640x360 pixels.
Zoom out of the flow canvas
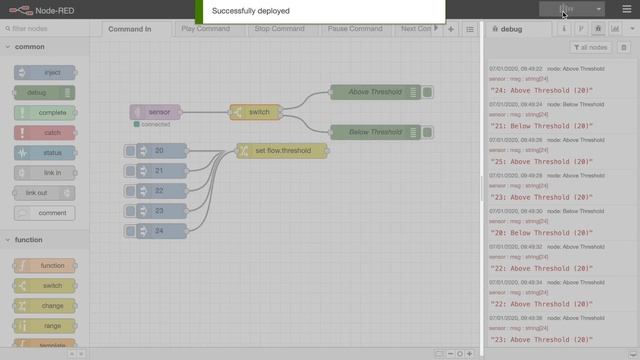pos(450,354)
